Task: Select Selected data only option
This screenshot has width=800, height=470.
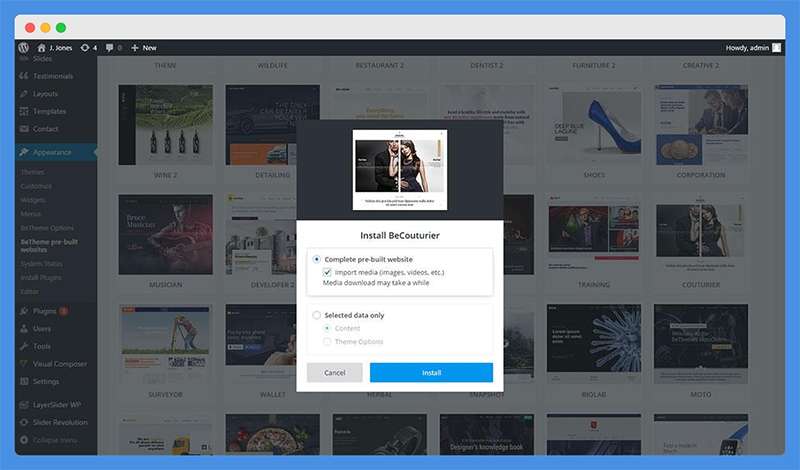Action: pyautogui.click(x=316, y=315)
